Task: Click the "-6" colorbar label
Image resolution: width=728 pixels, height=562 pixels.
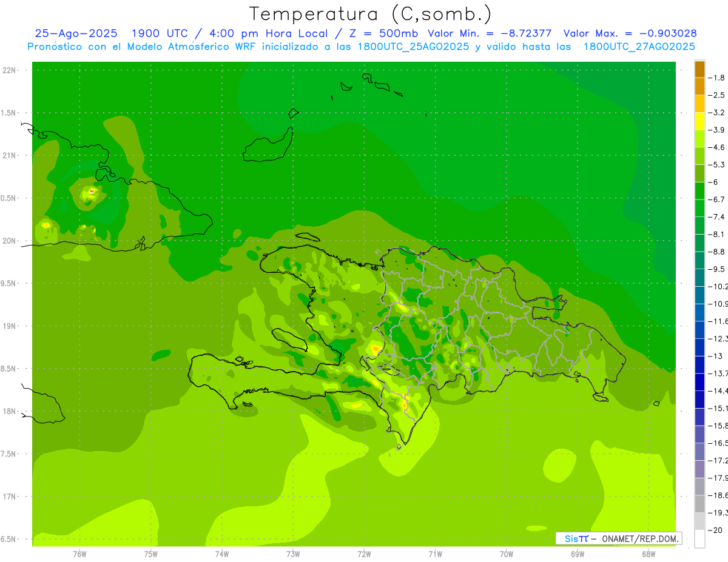Action: 713,182
